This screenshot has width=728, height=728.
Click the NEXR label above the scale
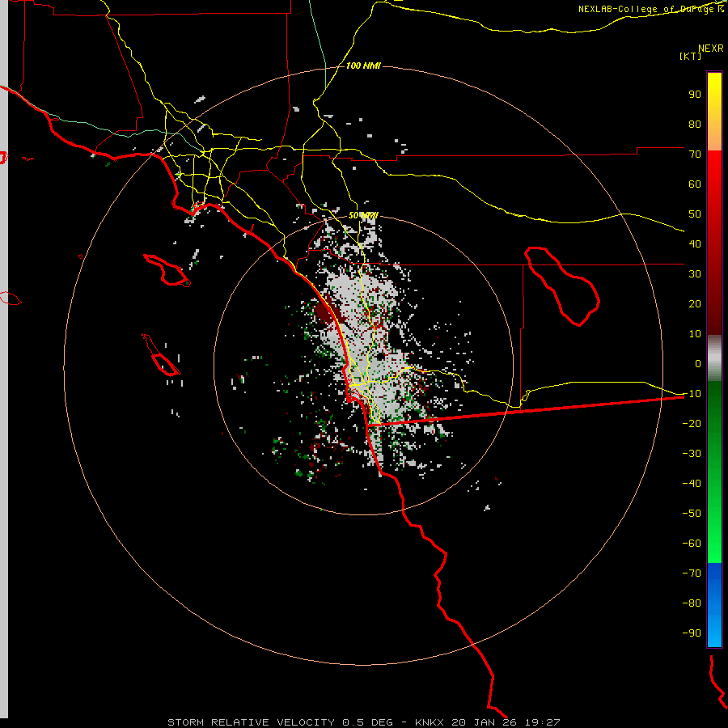click(711, 49)
